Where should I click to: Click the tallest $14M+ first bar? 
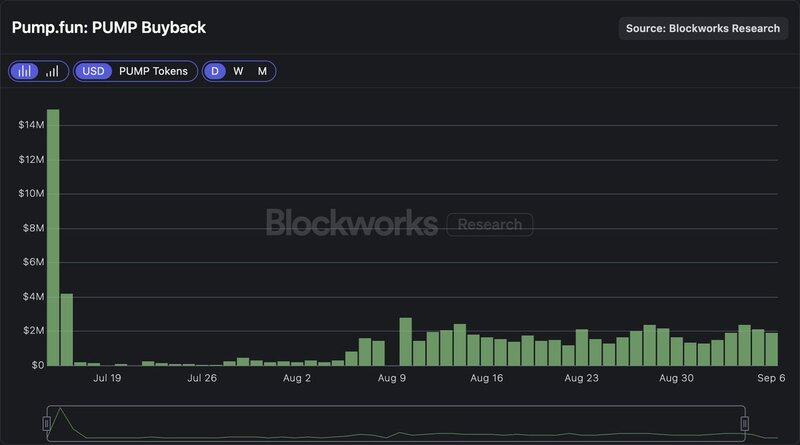(53, 237)
